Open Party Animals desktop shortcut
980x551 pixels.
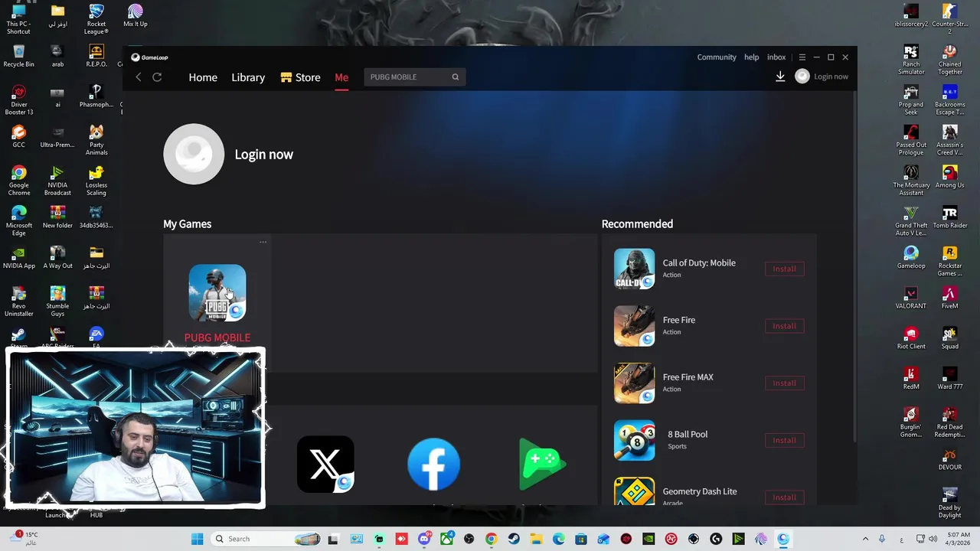point(96,140)
